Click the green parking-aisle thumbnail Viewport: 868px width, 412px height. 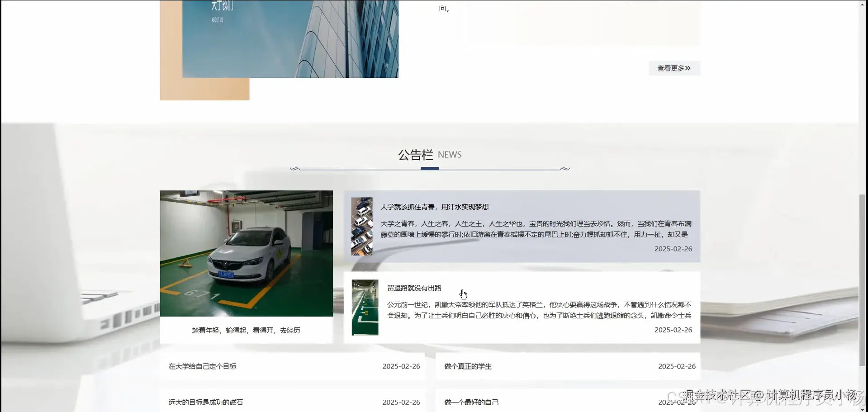click(365, 307)
